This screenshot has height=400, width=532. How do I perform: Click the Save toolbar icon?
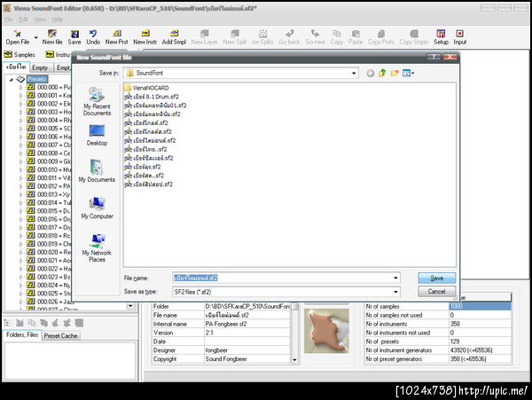[74, 37]
